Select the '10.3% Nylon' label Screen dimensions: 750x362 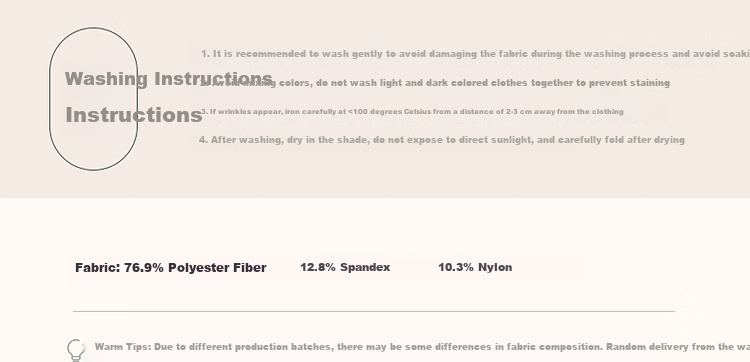[475, 267]
